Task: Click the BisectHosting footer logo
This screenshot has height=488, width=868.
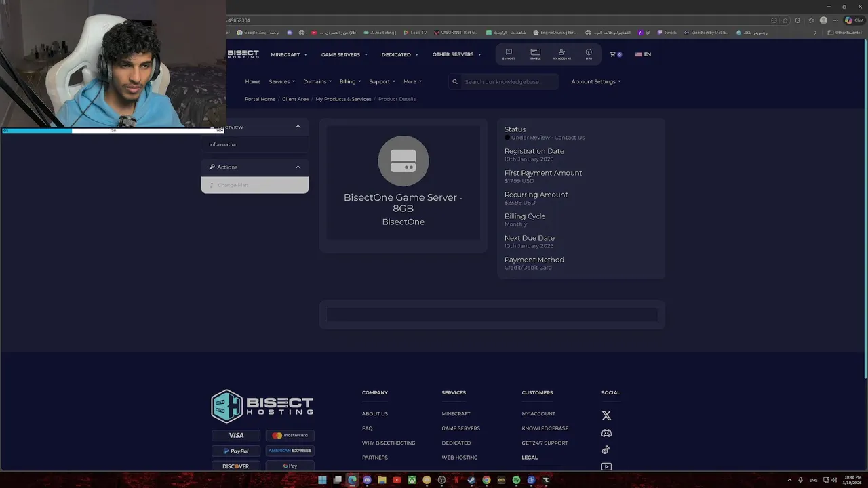Action: (262, 406)
